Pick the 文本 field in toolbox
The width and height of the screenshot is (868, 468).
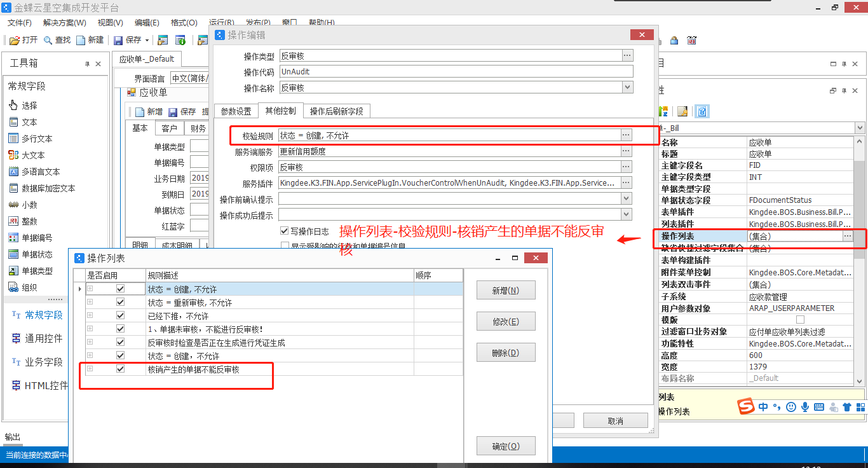pyautogui.click(x=23, y=122)
